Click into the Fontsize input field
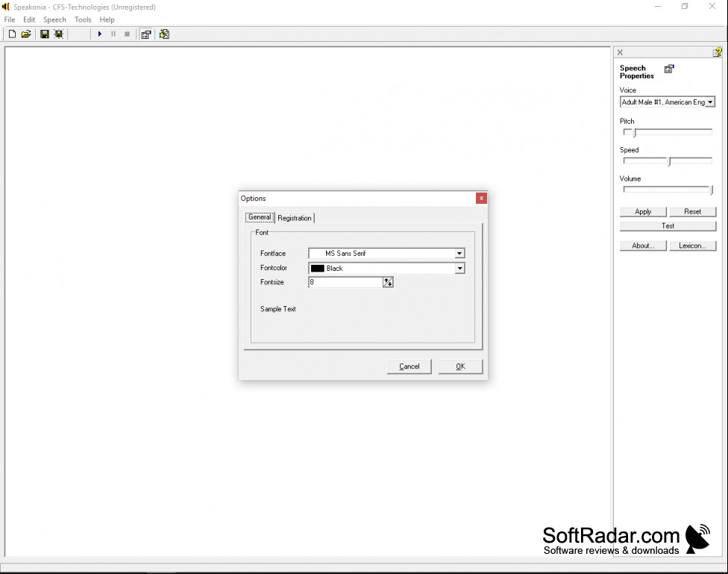 coord(345,282)
